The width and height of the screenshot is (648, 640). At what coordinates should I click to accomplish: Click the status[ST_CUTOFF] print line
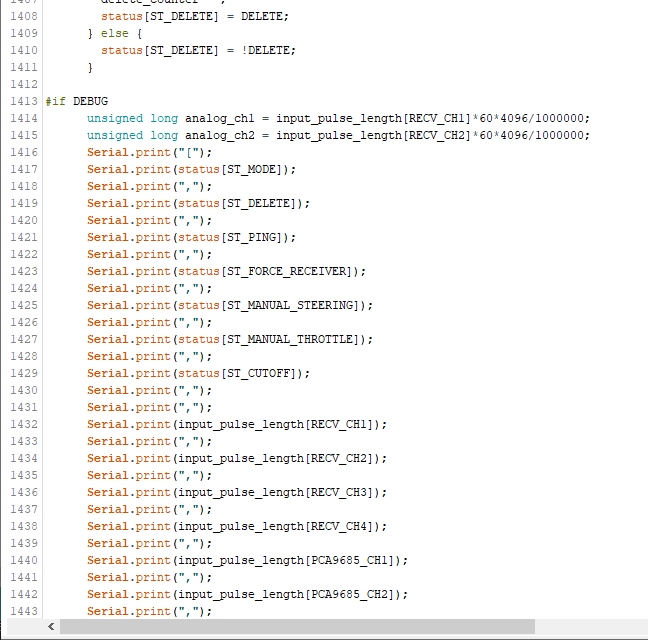(x=198, y=373)
